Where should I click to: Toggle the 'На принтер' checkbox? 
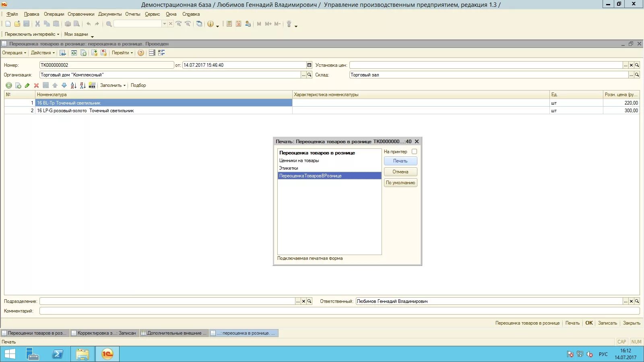pyautogui.click(x=414, y=152)
